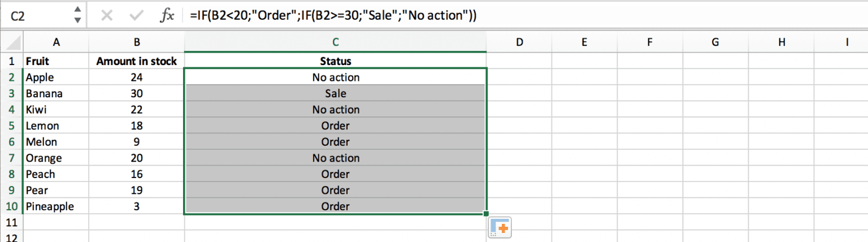
Task: Open the insert function fx icon
Action: pos(167,16)
